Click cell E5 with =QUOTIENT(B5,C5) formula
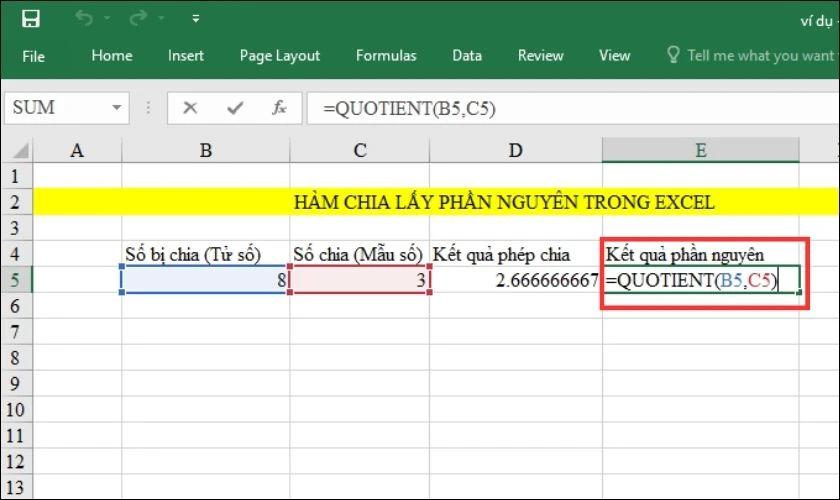 (701, 280)
